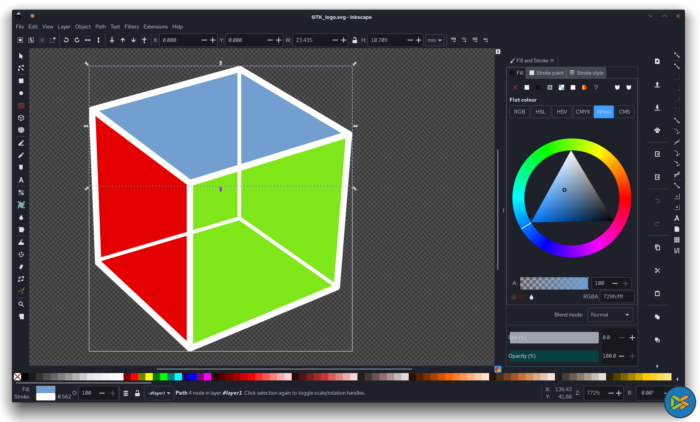Viewport: 700px width, 422px height.
Task: Select the Node editing tool
Action: pyautogui.click(x=21, y=68)
